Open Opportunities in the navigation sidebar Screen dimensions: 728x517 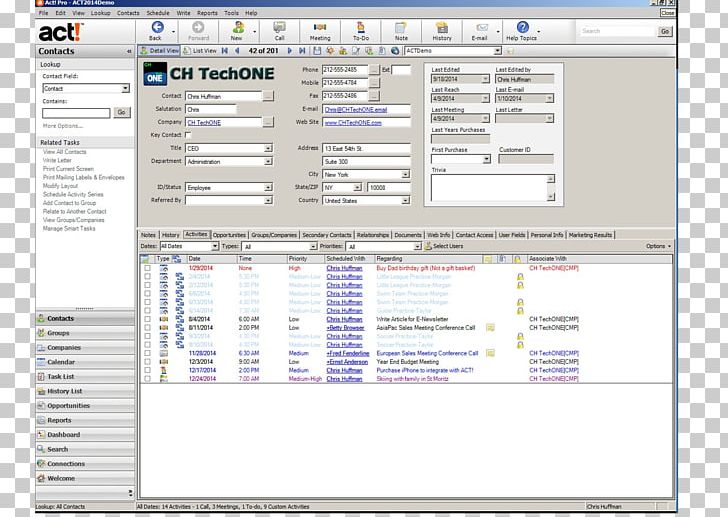click(85, 406)
